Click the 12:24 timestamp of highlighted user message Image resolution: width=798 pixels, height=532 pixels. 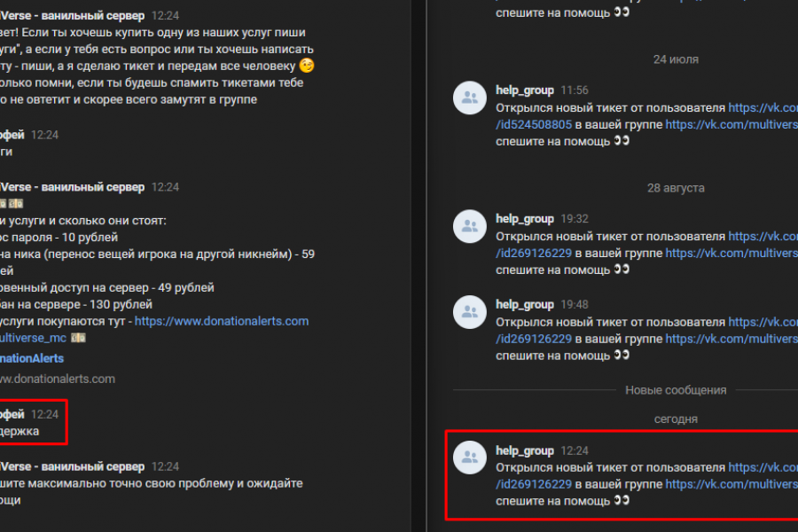(x=45, y=414)
